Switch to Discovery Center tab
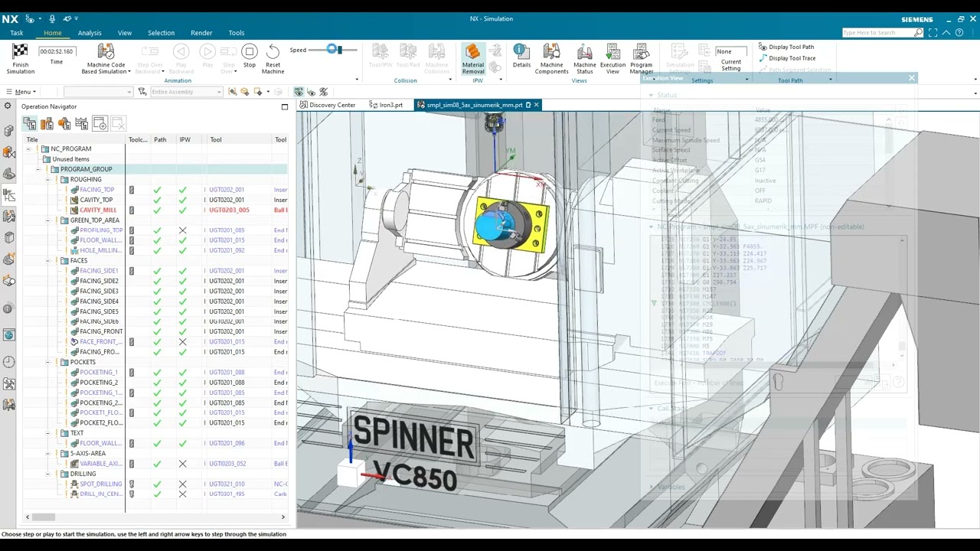Image resolution: width=980 pixels, height=551 pixels. pos(328,105)
